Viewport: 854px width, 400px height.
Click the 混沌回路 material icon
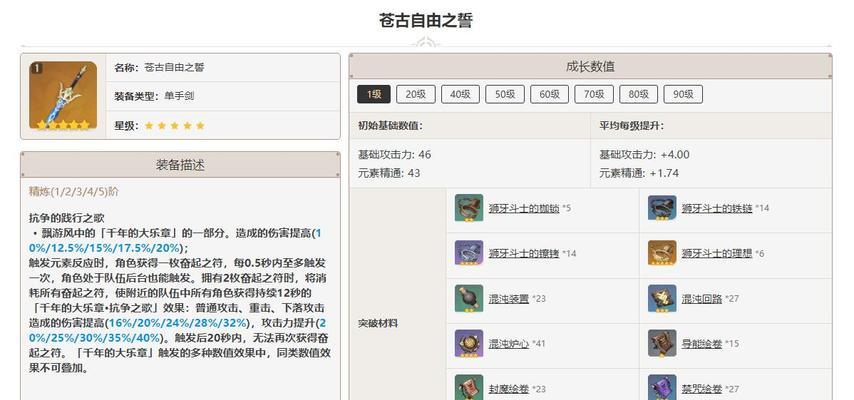pos(662,298)
